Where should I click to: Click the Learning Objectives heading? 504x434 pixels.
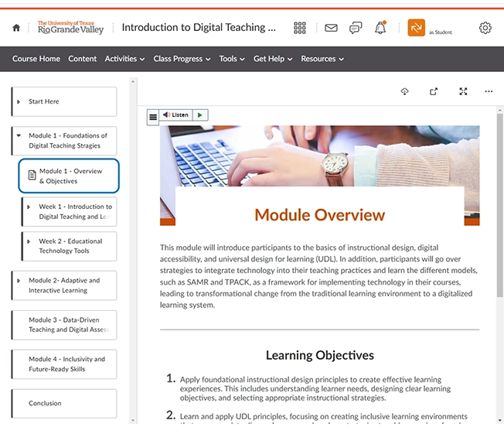click(x=320, y=355)
